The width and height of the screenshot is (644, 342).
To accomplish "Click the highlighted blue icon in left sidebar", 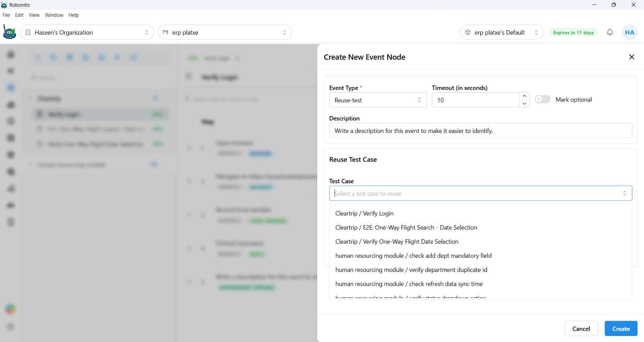I will [x=11, y=88].
